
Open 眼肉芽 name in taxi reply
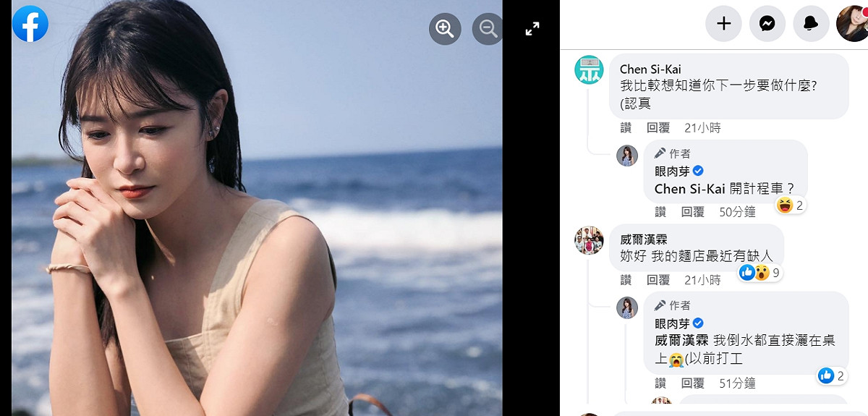(x=672, y=171)
